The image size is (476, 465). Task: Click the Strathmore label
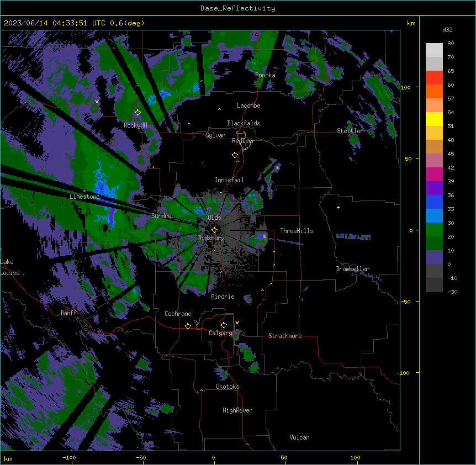point(285,336)
